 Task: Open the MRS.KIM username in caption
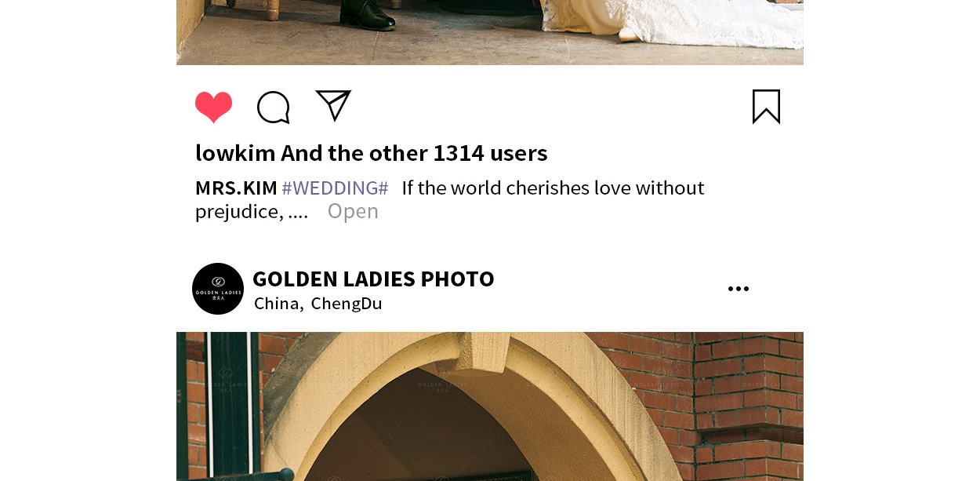236,188
